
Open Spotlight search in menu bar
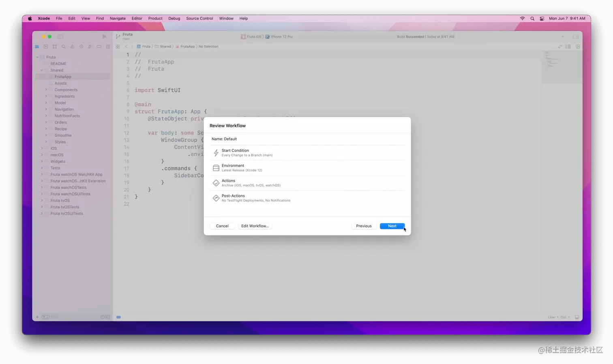point(532,18)
